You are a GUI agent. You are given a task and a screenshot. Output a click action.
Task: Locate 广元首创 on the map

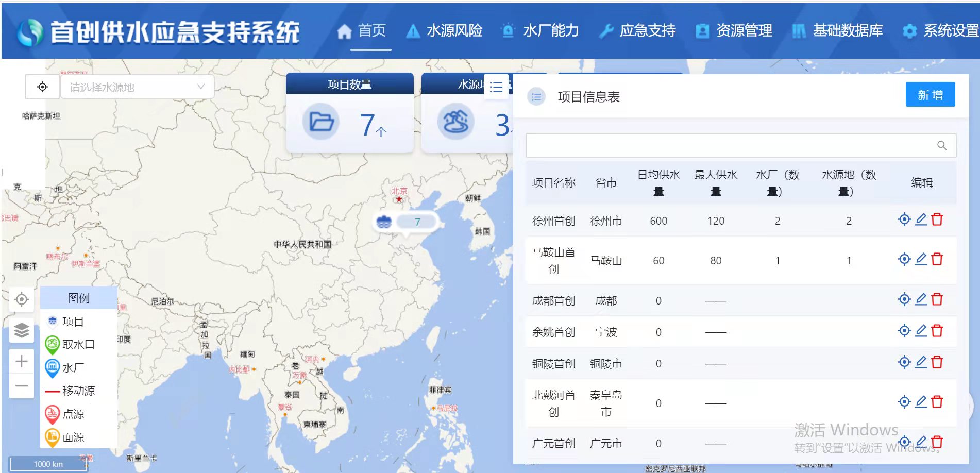(904, 442)
